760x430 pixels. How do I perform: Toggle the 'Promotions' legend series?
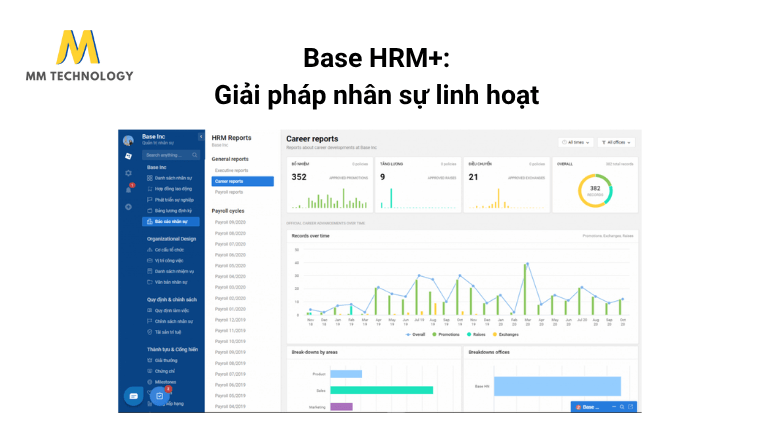point(445,334)
